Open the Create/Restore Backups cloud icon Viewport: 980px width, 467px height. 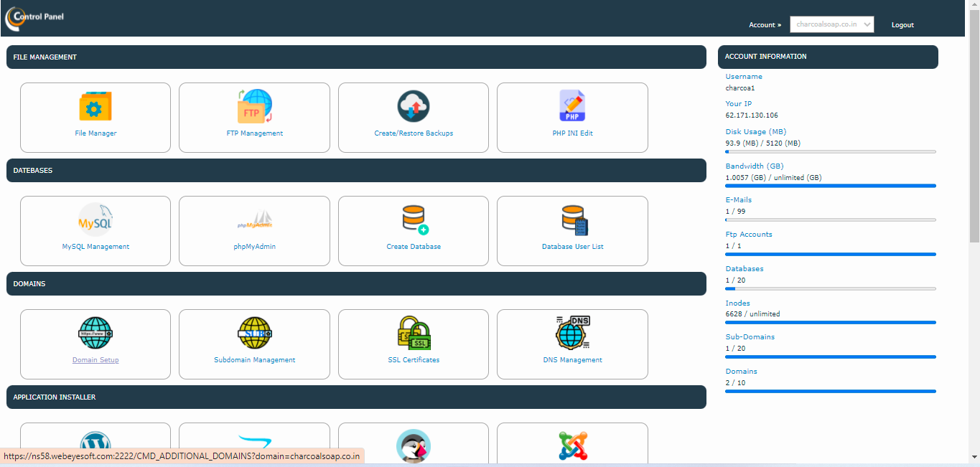tap(414, 106)
